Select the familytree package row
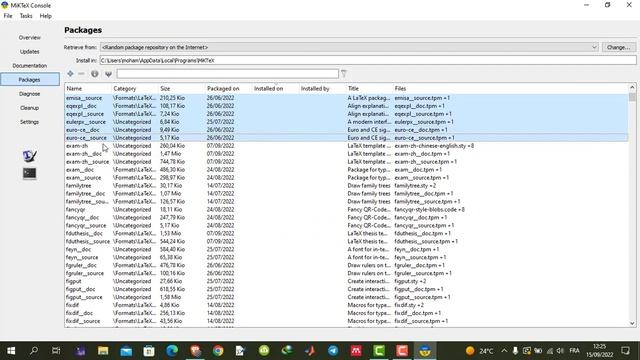640x360 pixels. click(347, 186)
